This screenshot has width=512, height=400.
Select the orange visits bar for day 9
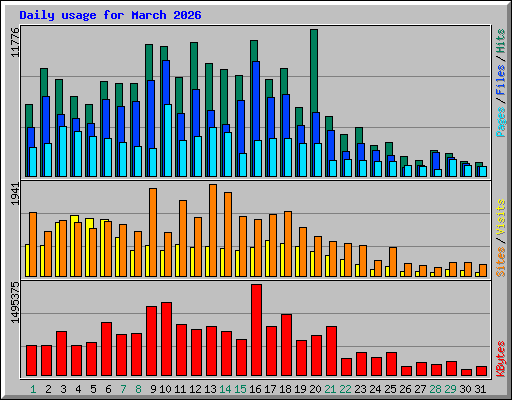(x=153, y=232)
